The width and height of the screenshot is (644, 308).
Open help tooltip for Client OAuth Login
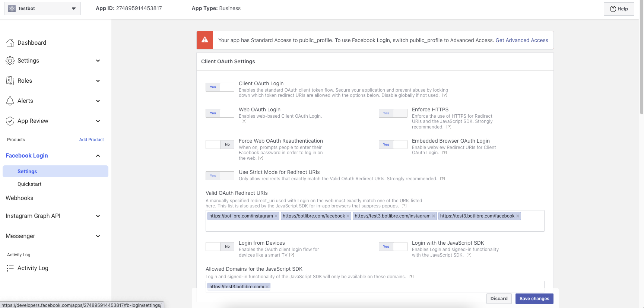(x=445, y=95)
